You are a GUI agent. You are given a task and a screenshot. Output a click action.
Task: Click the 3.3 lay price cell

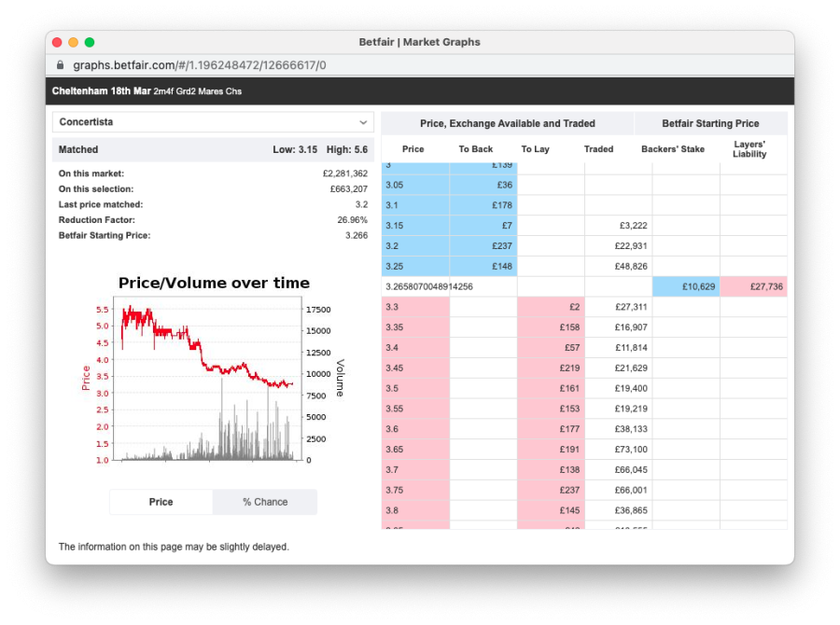point(415,307)
